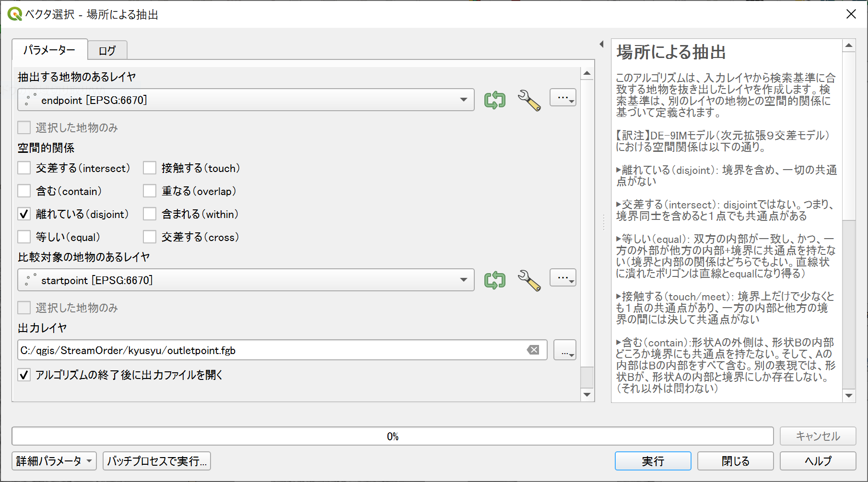
Task: Open output layer save options ellipsis button
Action: (x=565, y=350)
